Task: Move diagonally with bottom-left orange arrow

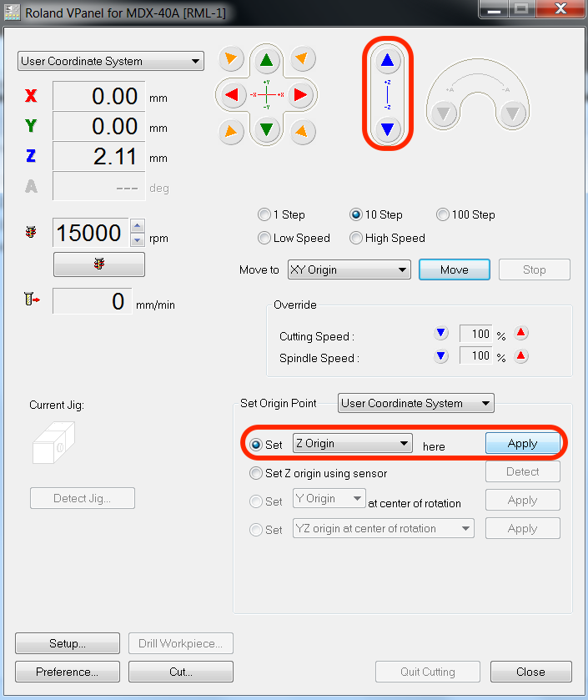Action: pyautogui.click(x=231, y=131)
